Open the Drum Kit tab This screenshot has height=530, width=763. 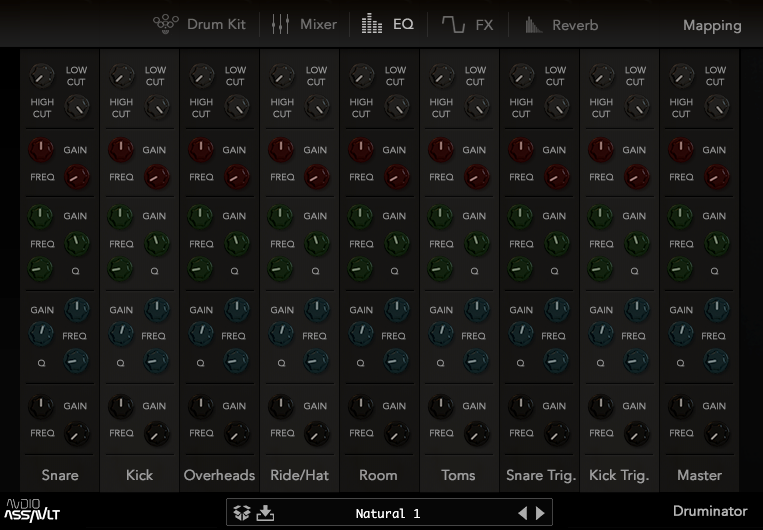point(199,24)
